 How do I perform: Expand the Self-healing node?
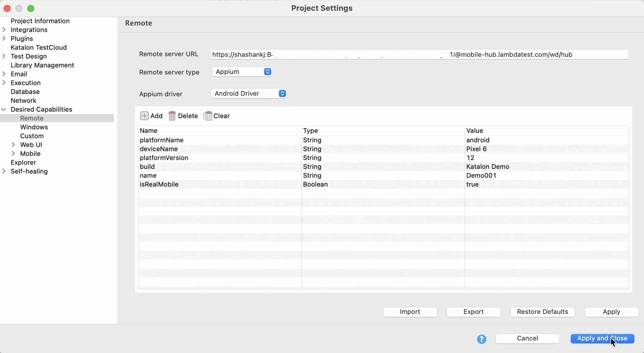(4, 171)
